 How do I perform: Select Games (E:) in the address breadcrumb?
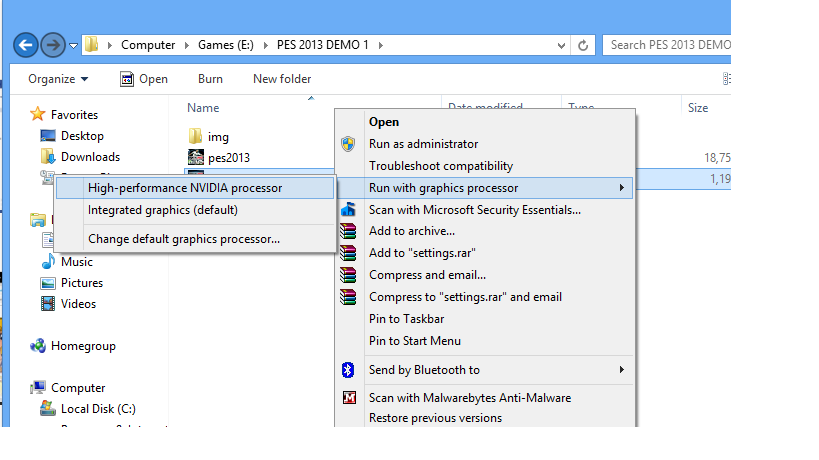click(x=226, y=45)
